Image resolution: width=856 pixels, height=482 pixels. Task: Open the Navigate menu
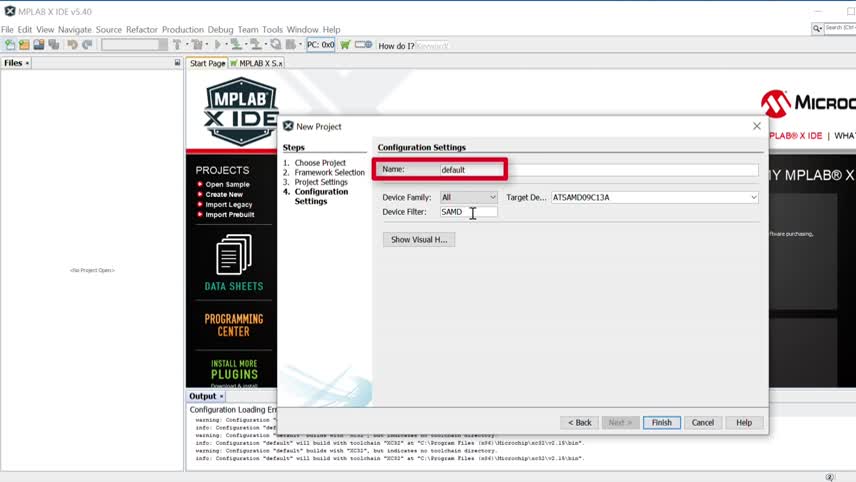pyautogui.click(x=75, y=29)
